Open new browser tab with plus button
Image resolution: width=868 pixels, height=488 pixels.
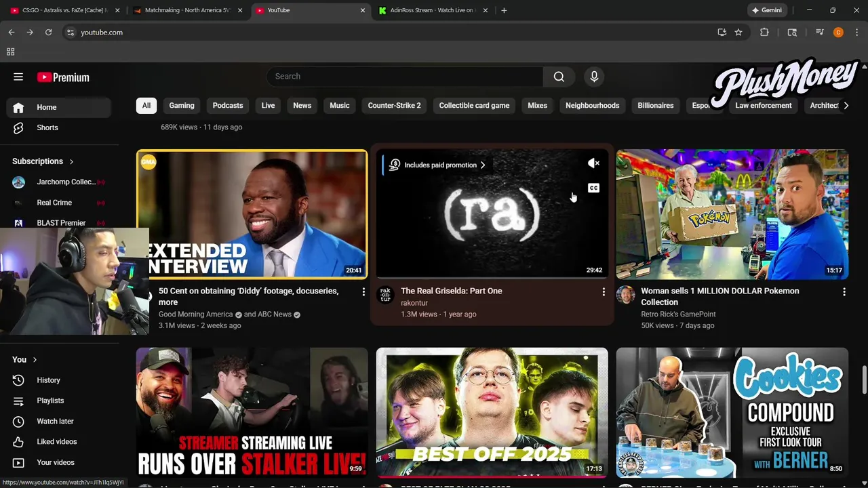tap(504, 10)
